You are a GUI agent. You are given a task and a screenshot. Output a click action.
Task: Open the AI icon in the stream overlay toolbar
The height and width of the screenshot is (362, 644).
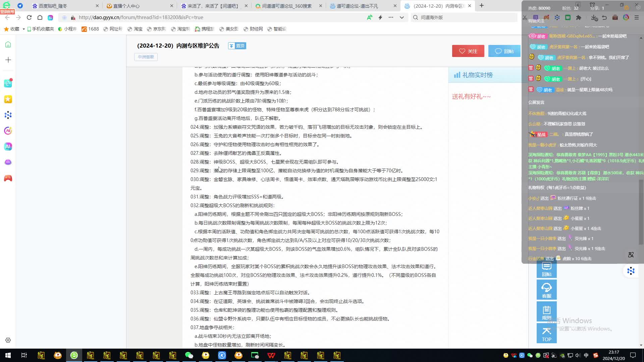click(x=626, y=17)
